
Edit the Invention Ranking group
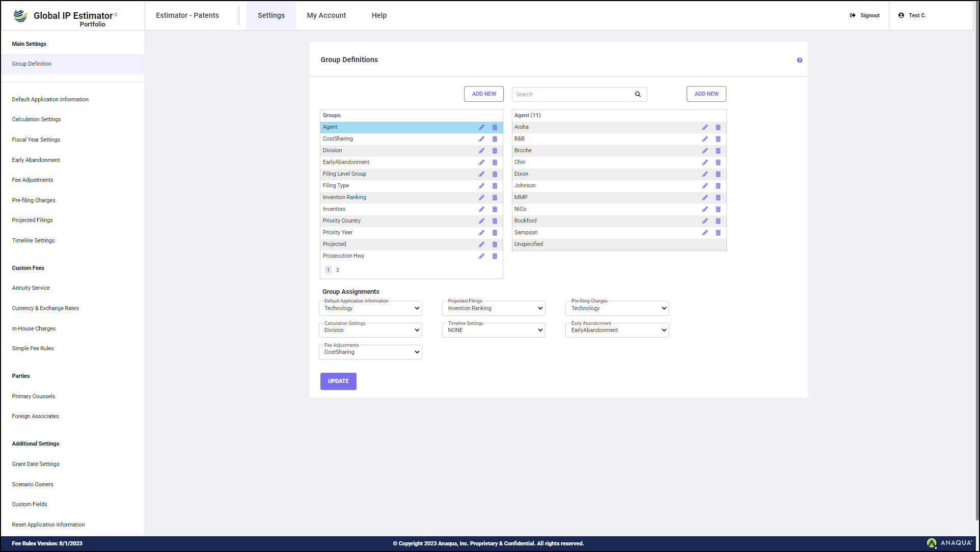[481, 198]
